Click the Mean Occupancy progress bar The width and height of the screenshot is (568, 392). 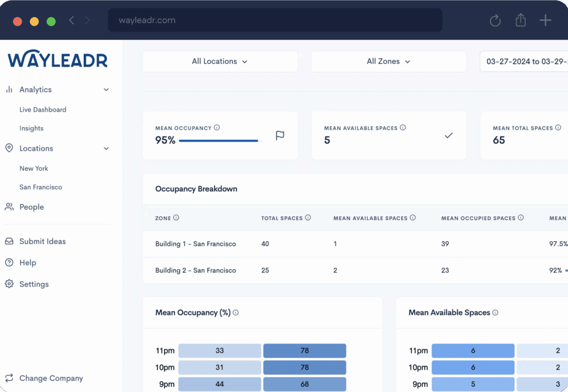pos(219,140)
